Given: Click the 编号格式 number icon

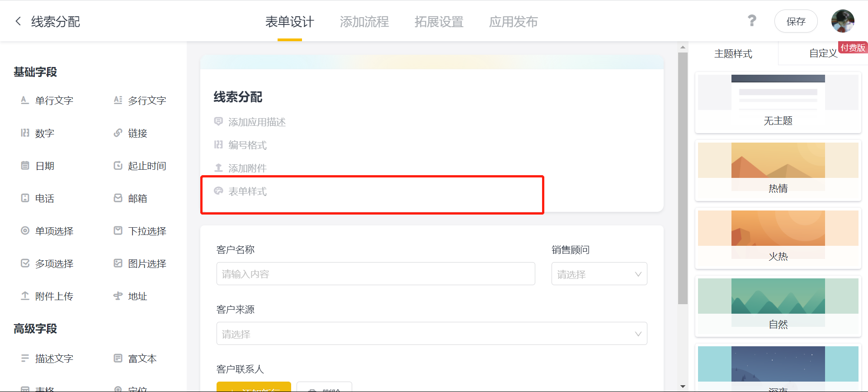Looking at the screenshot, I should pos(218,145).
